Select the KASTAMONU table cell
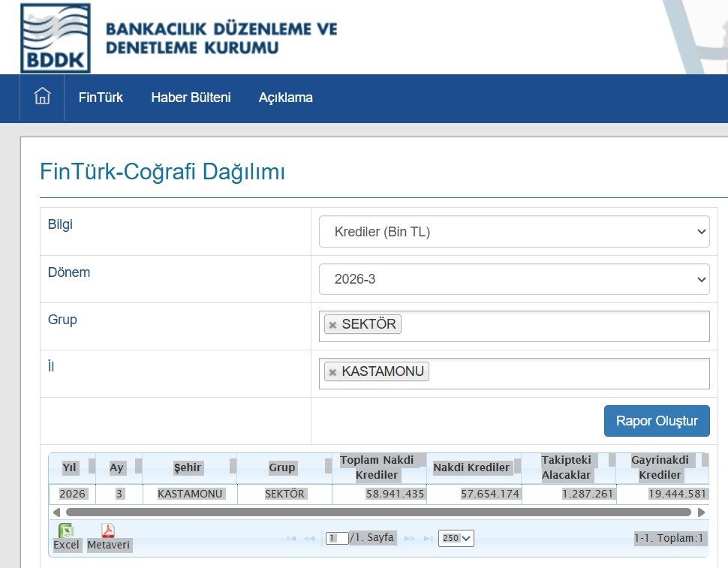 click(x=190, y=494)
